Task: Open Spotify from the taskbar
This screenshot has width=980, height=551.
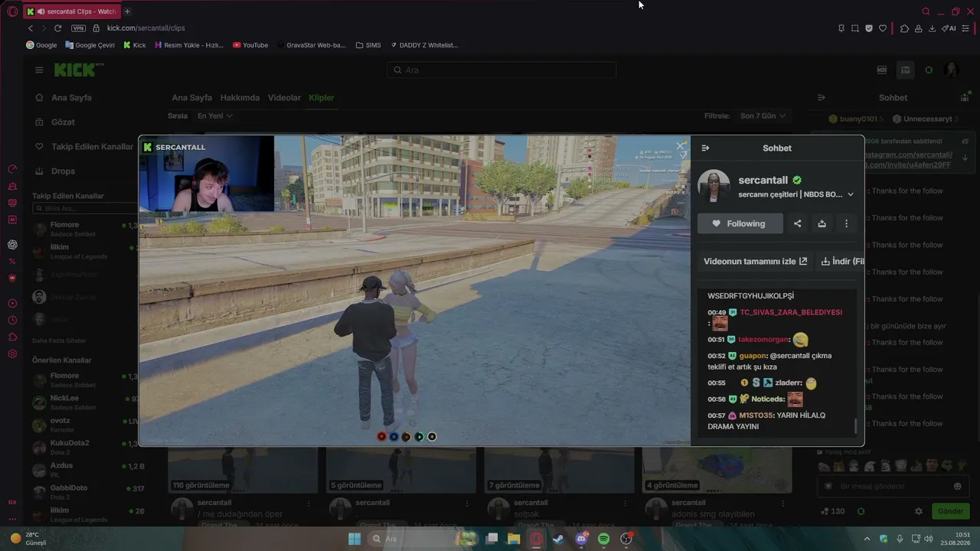Action: (603, 539)
